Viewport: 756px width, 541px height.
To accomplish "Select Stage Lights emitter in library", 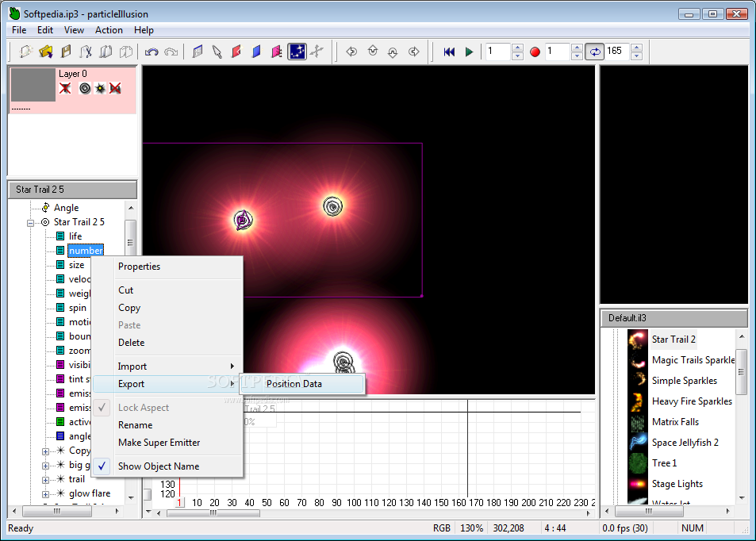I will coord(677,484).
